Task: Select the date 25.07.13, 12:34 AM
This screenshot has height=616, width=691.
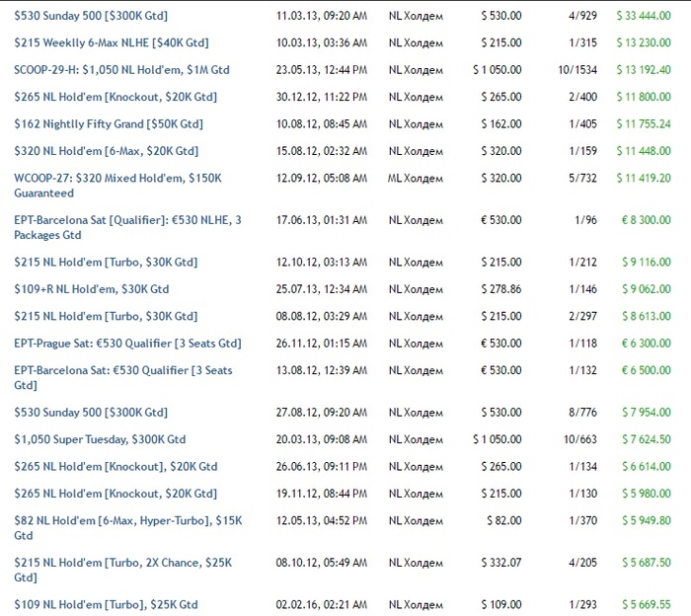Action: [321, 289]
